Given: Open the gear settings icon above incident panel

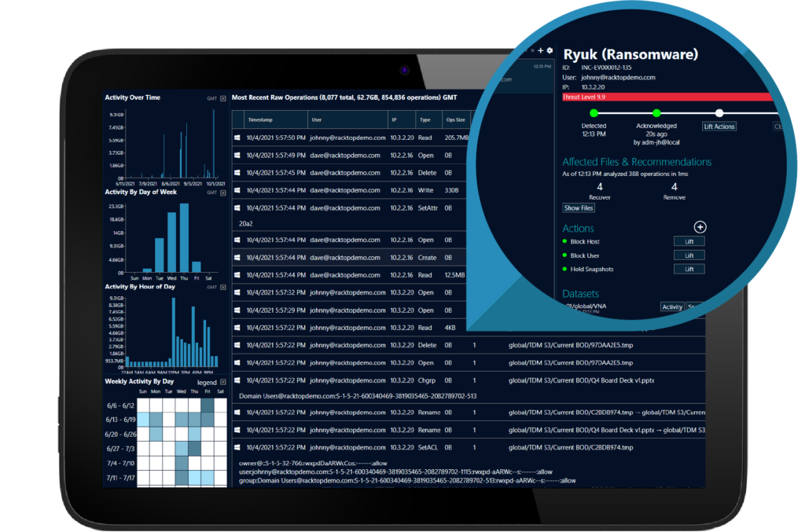Looking at the screenshot, I should click(550, 50).
